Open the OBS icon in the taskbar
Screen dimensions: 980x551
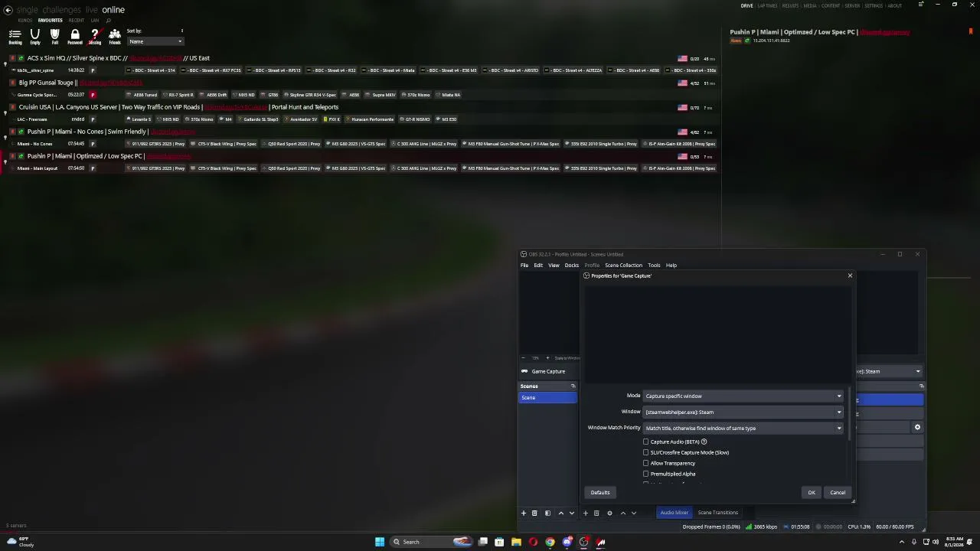click(x=584, y=542)
